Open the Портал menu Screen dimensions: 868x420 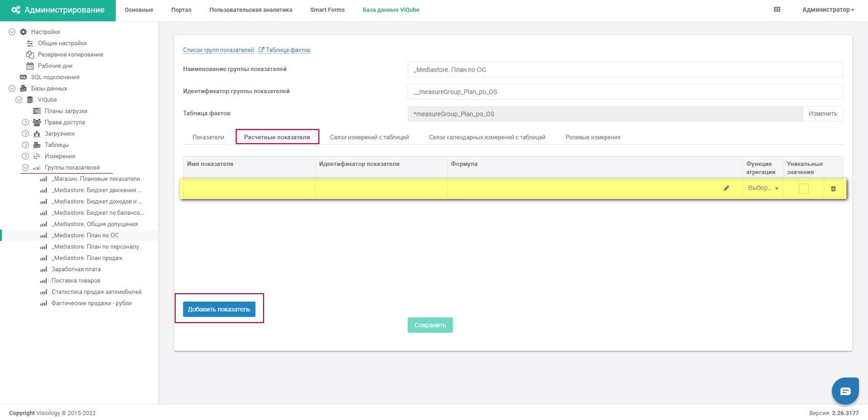[x=181, y=10]
